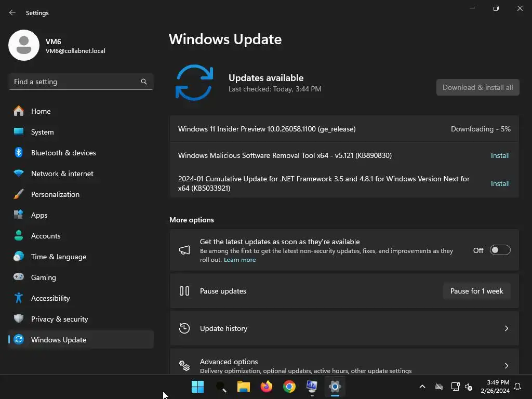Open Network & internet settings

(81, 174)
